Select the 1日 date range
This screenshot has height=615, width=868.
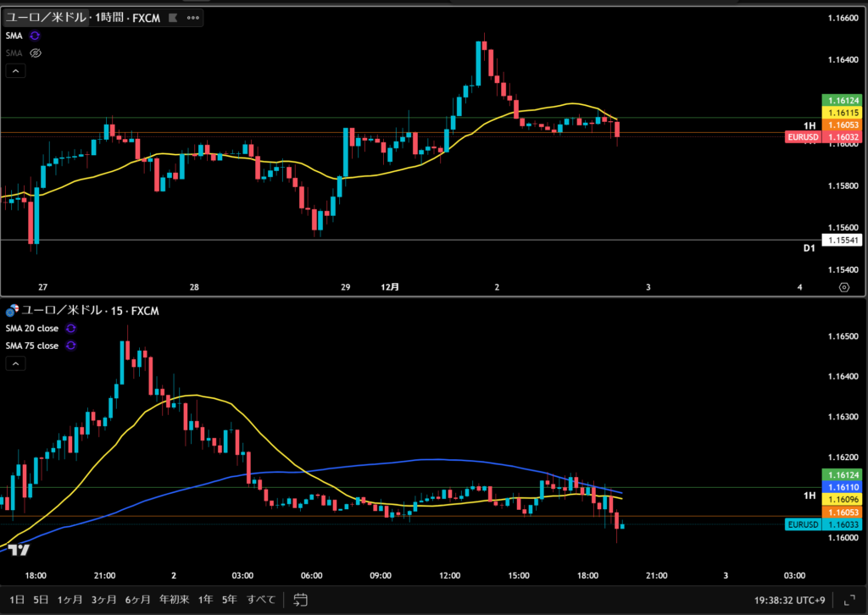click(16, 600)
